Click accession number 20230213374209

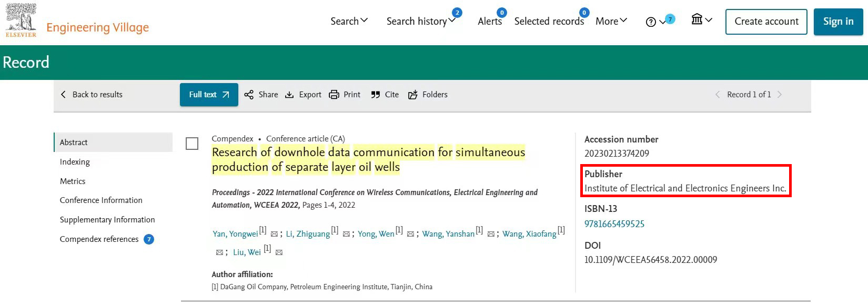[x=617, y=154]
